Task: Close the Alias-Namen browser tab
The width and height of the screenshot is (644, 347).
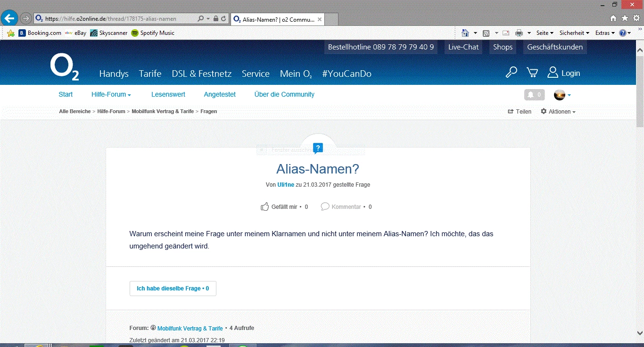Action: click(320, 19)
